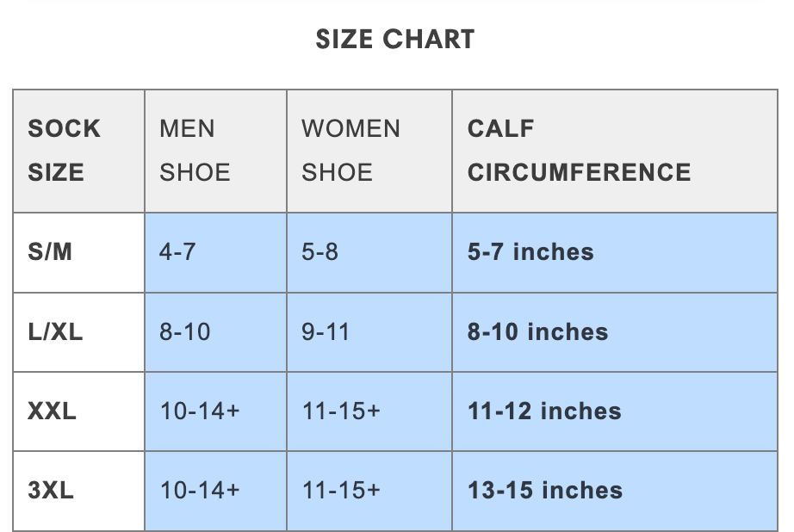The height and width of the screenshot is (532, 794).
Task: Select the 5-7 inches calf cell
Action: (530, 252)
